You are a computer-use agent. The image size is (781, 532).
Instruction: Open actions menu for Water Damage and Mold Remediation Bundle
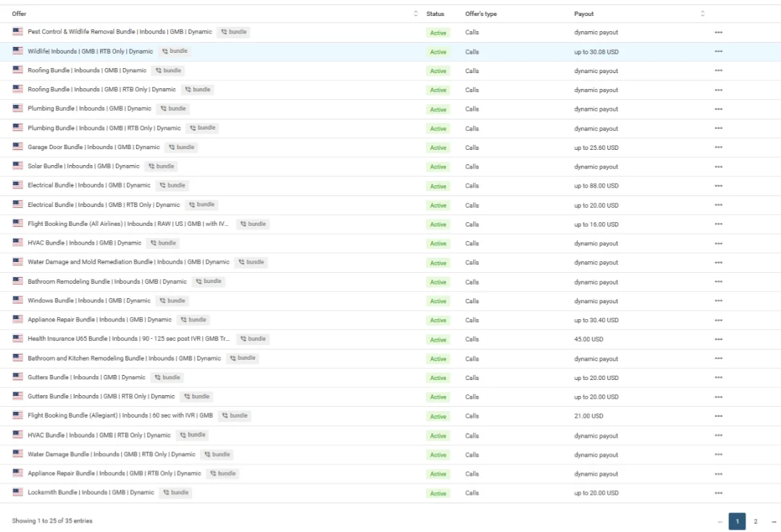(718, 262)
